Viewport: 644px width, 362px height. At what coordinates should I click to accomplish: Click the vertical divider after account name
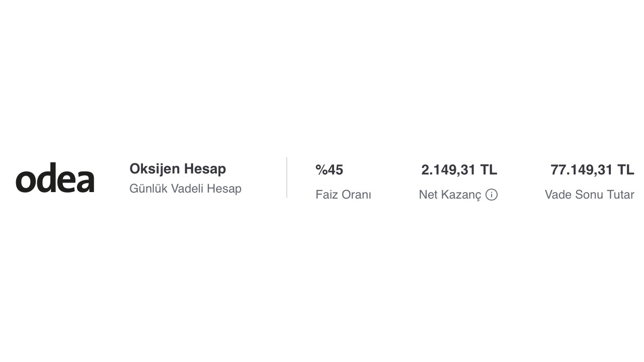[287, 177]
